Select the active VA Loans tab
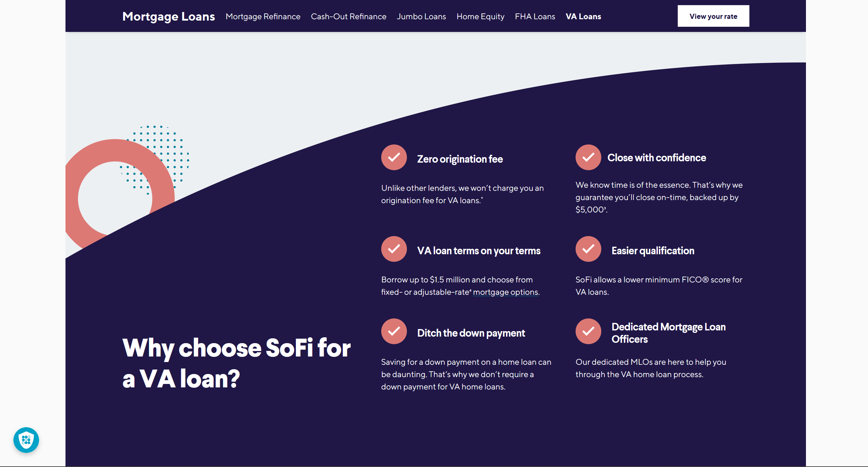The height and width of the screenshot is (467, 868). [583, 16]
